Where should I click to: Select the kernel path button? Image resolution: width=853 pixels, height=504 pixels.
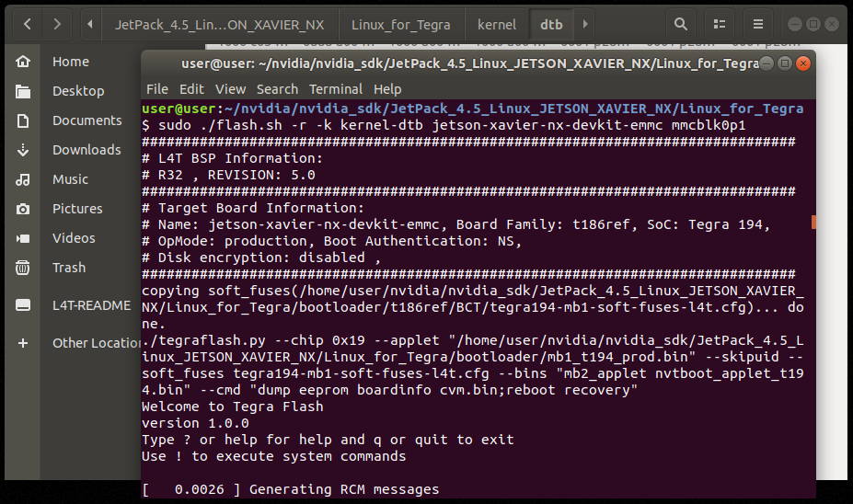[497, 25]
